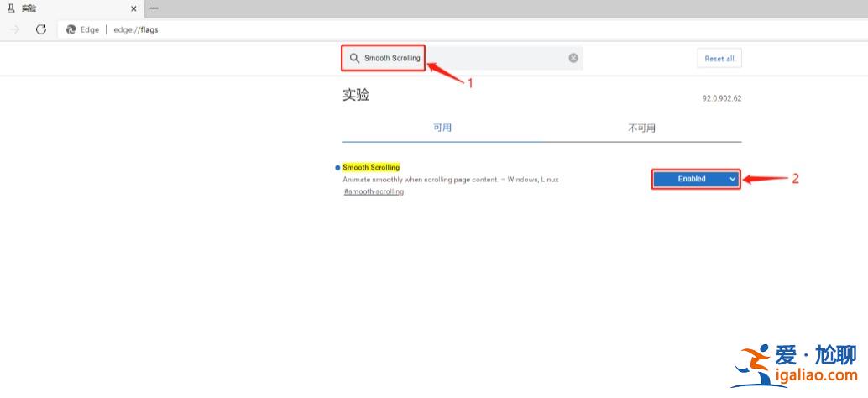Close the 实验 browser tab
The image size is (868, 398).
(x=133, y=9)
